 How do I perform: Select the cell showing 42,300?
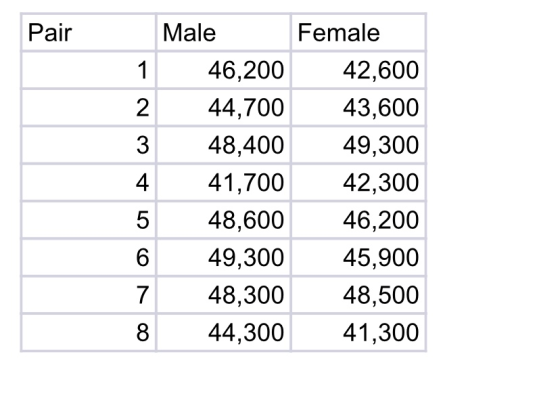359,182
